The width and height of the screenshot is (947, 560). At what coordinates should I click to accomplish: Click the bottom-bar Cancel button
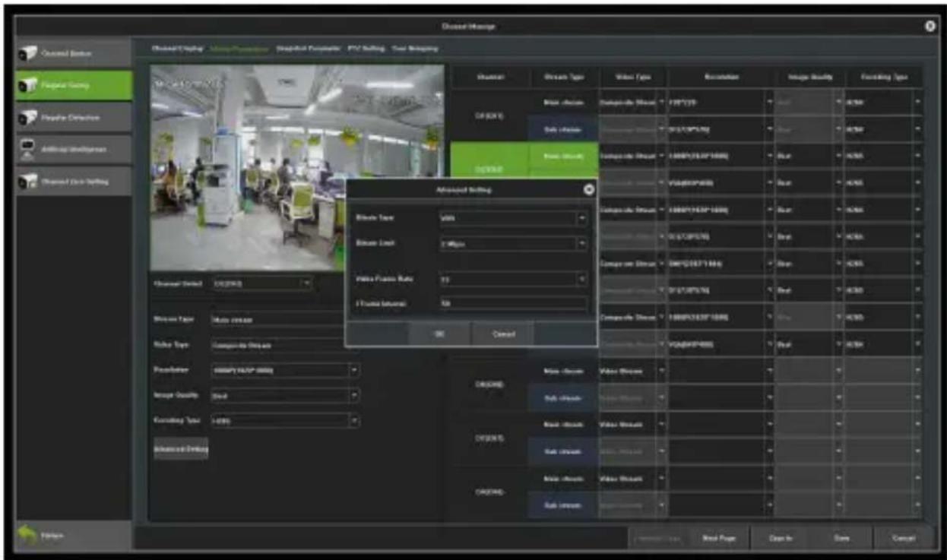(903, 537)
